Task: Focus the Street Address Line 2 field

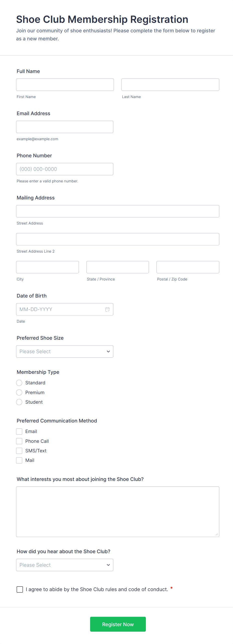Action: (118, 239)
